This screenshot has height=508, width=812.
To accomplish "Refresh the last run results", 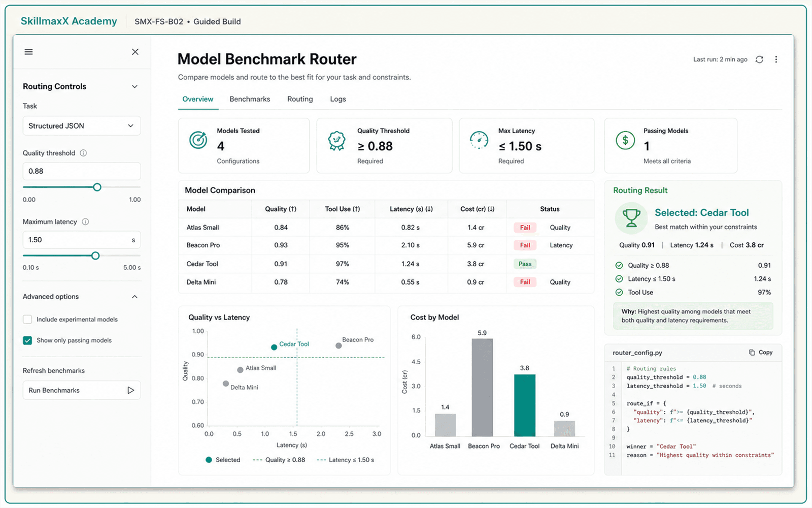I will point(759,59).
